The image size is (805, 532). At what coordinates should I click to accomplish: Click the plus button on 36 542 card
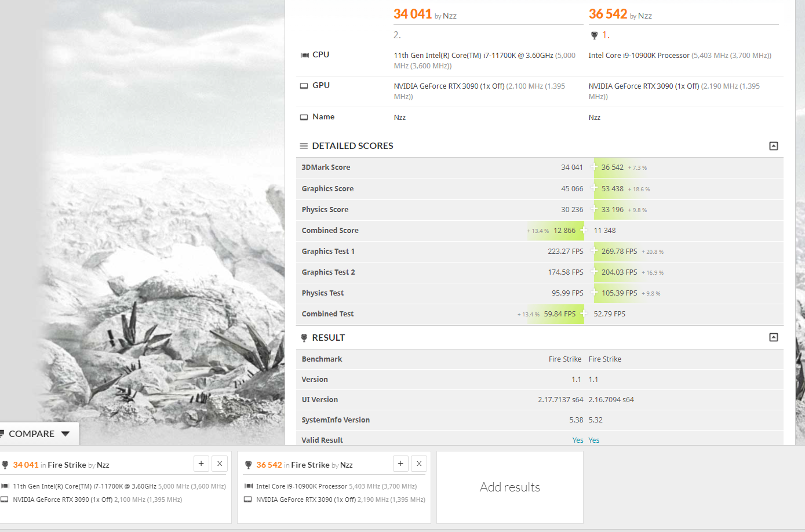coord(400,464)
